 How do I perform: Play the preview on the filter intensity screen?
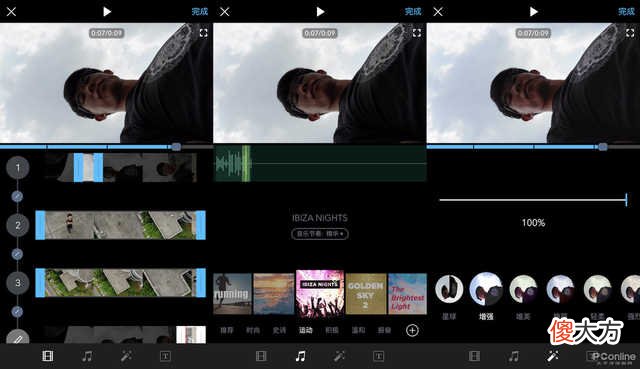(533, 11)
